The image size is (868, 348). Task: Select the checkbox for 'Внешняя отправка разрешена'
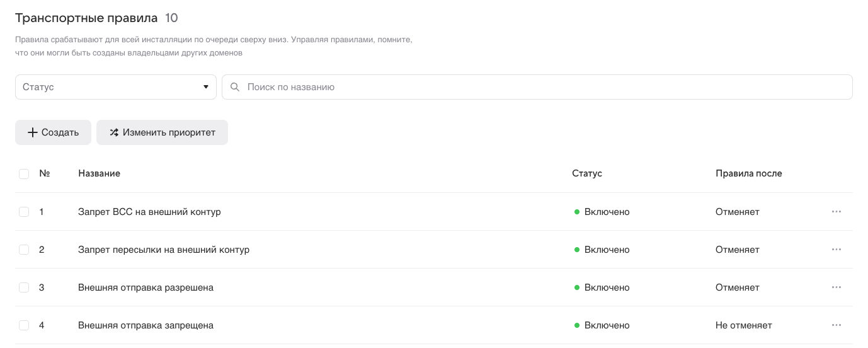tap(24, 287)
